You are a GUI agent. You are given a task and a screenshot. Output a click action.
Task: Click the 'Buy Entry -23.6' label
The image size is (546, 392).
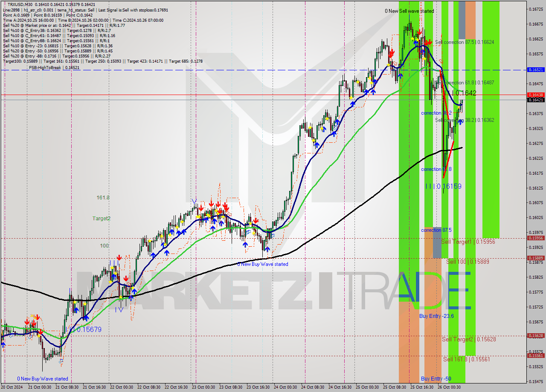pyautogui.click(x=436, y=316)
